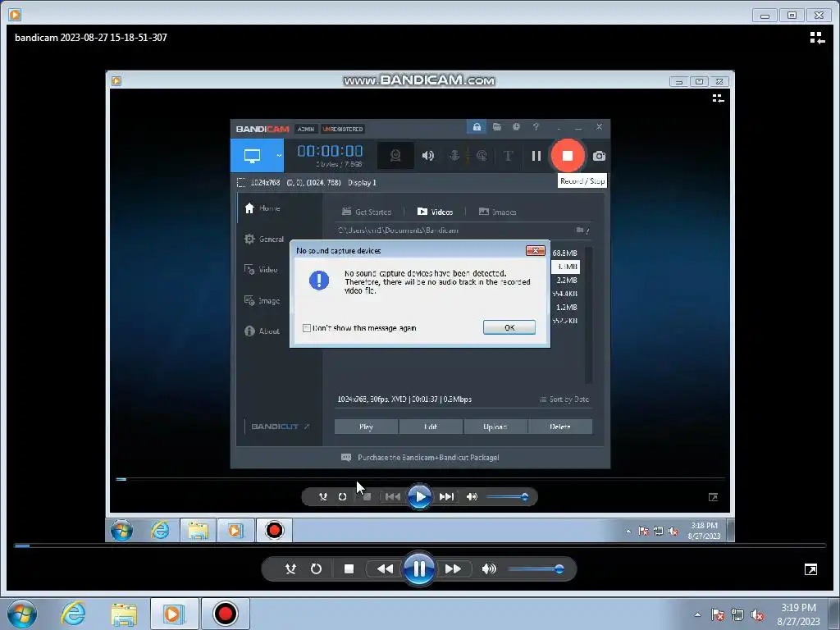Click outer player's fast forward button
Image resolution: width=840 pixels, height=630 pixels.
pos(453,568)
